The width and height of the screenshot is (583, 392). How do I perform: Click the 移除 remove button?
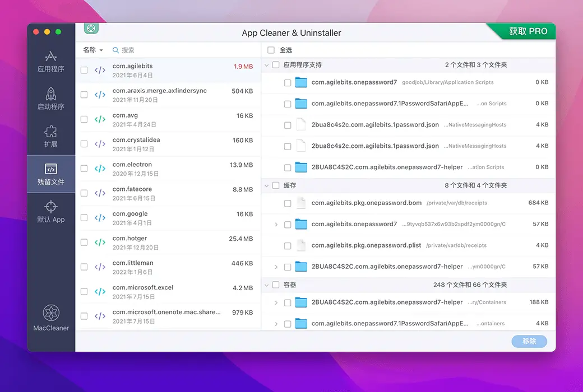click(x=529, y=341)
